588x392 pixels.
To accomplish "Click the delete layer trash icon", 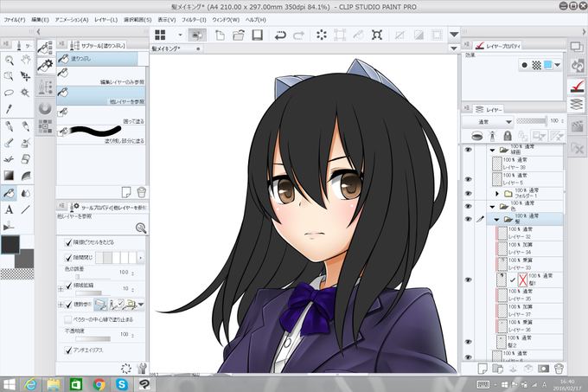I will [x=559, y=369].
